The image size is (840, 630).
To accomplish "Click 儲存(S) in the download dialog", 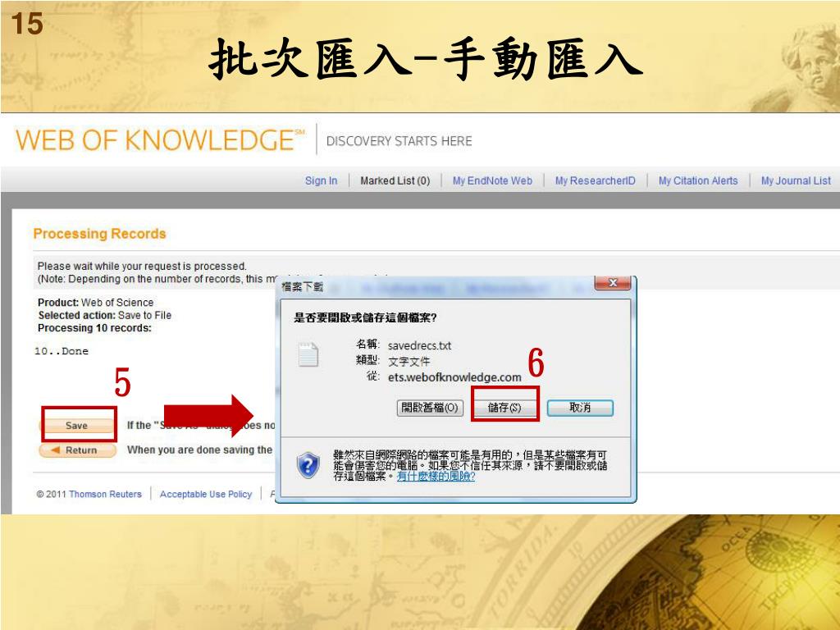I will 504,408.
